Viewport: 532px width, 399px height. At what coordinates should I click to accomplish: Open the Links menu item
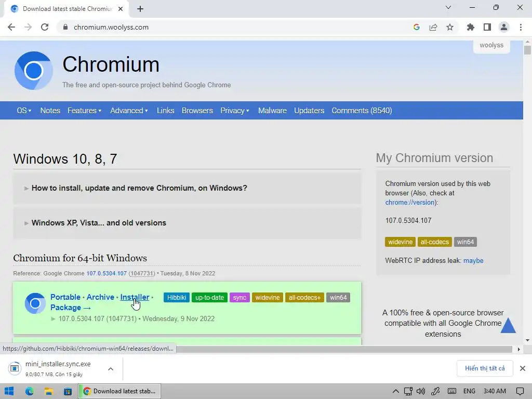(166, 111)
